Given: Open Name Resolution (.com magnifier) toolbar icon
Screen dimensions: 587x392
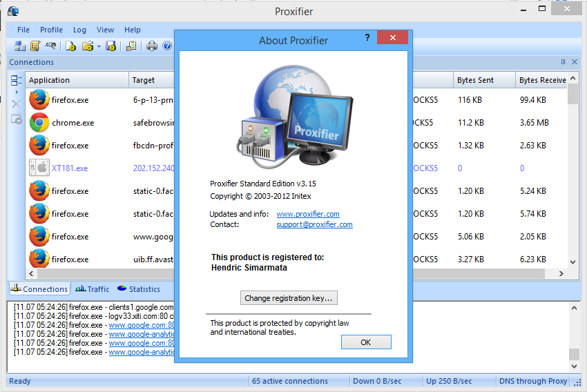Looking at the screenshot, I should click(50, 46).
